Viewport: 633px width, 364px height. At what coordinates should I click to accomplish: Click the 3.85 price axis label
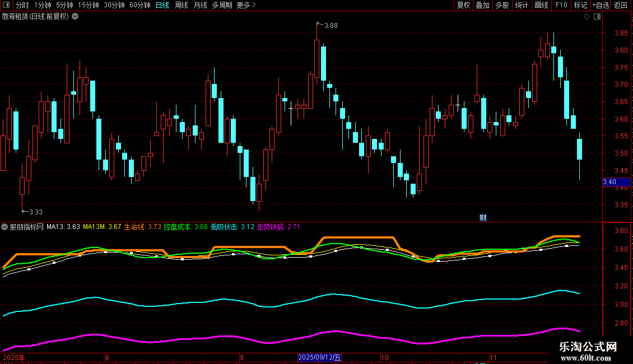[x=621, y=33]
